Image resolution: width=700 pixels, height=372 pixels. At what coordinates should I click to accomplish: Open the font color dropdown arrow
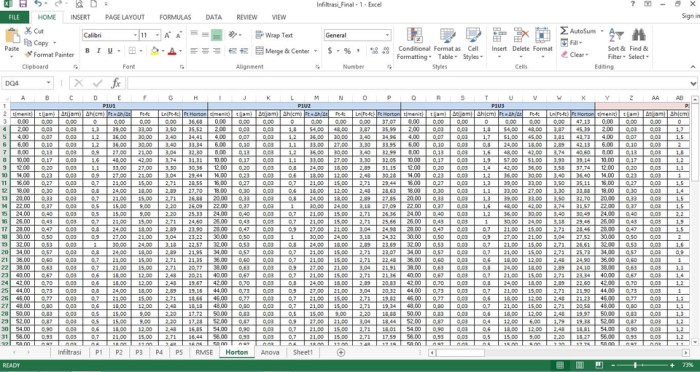[x=180, y=51]
